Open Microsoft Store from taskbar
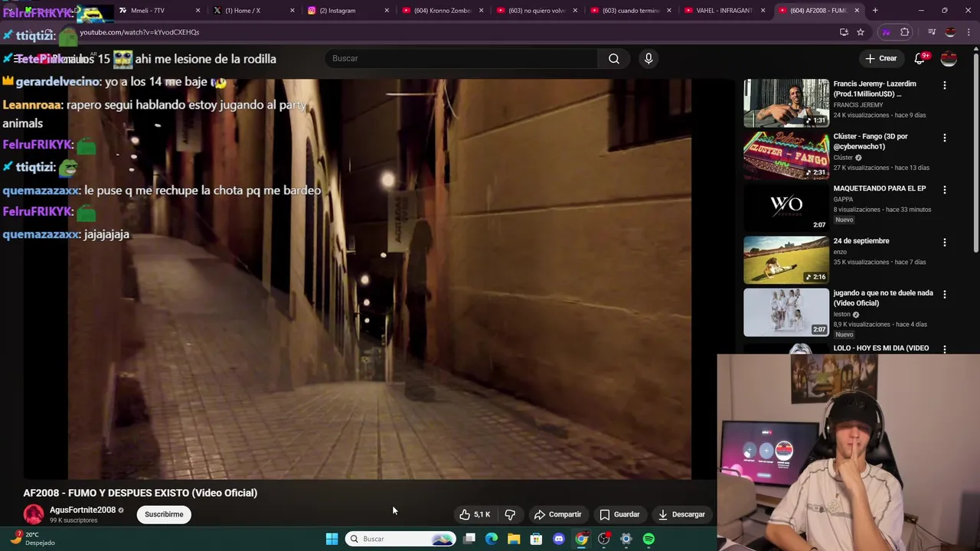This screenshot has height=551, width=980. tap(536, 539)
